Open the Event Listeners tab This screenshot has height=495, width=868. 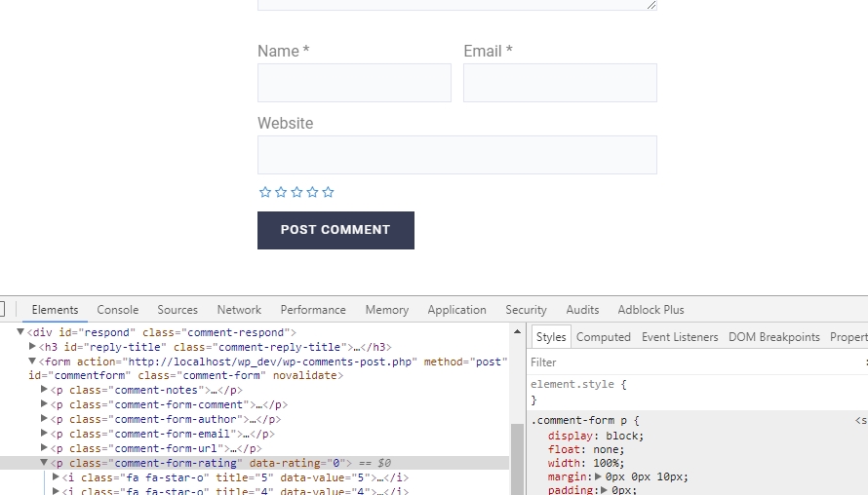pos(680,337)
